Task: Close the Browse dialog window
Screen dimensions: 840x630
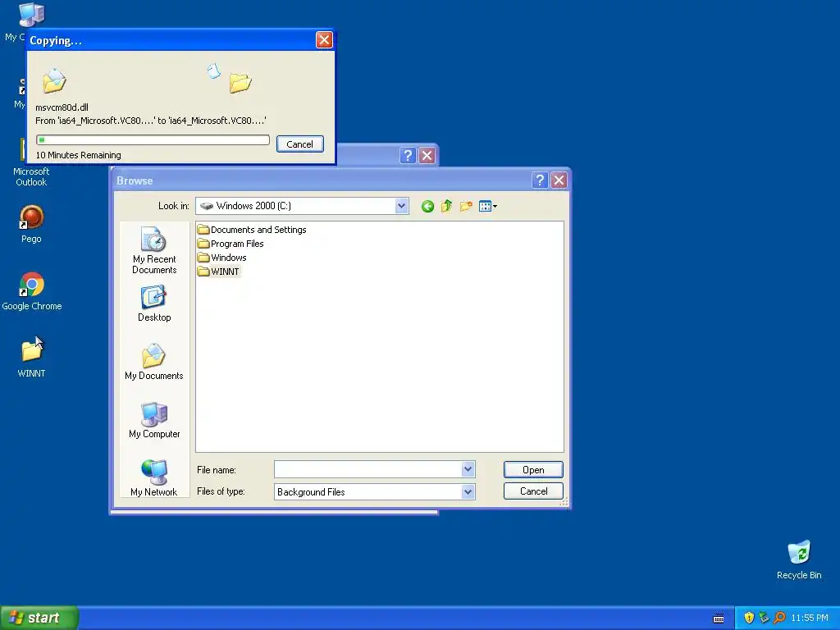Action: pyautogui.click(x=559, y=180)
